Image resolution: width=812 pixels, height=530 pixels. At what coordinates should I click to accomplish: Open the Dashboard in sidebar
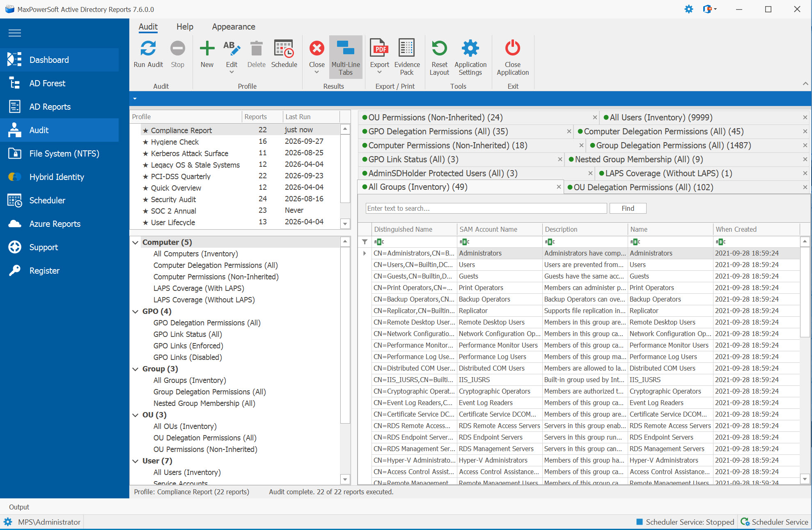pyautogui.click(x=60, y=60)
